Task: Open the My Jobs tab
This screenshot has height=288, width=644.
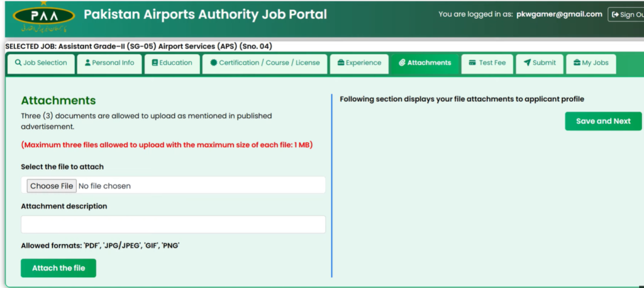Action: [591, 63]
